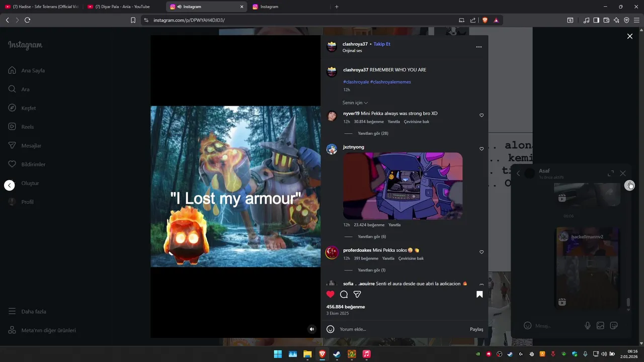Open the #clashroyale hashtag
644x362 pixels.
(x=356, y=82)
